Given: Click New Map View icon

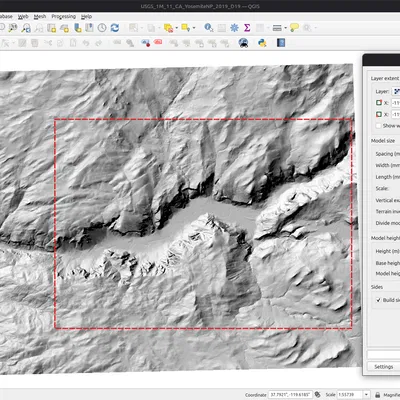Looking at the screenshot, I should 51,28.
